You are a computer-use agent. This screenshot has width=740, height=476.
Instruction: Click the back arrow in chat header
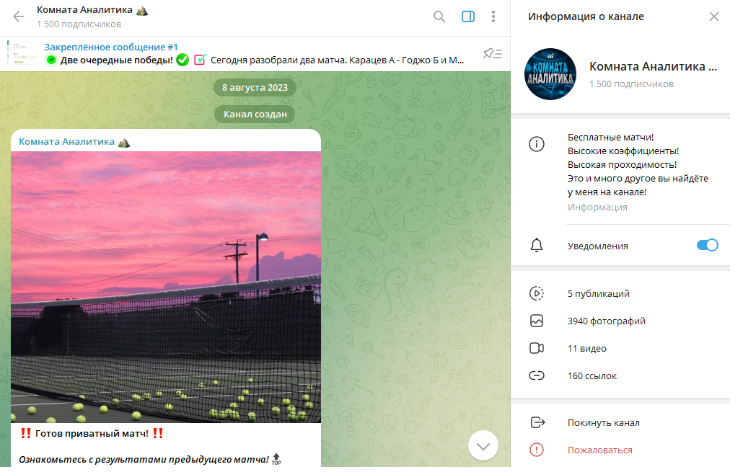18,17
